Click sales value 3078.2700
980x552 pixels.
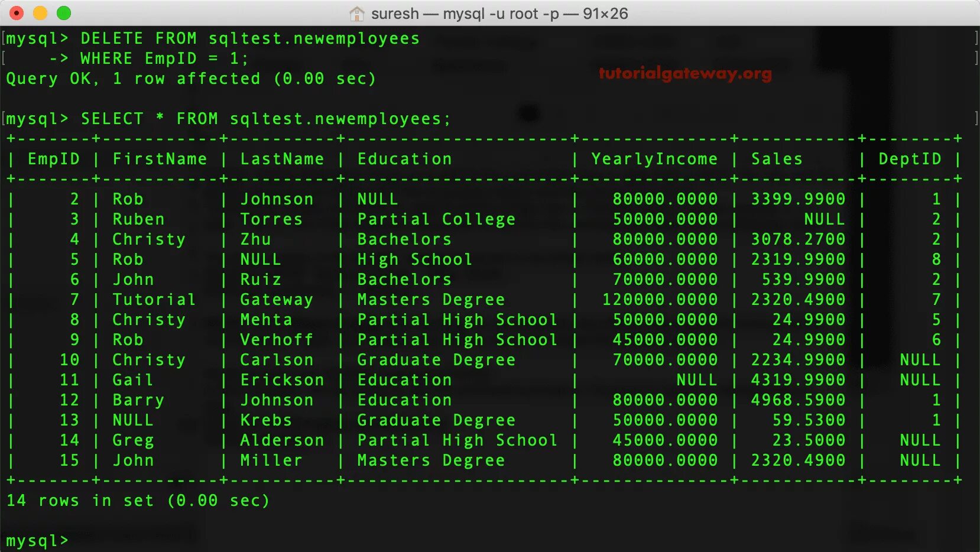798,239
